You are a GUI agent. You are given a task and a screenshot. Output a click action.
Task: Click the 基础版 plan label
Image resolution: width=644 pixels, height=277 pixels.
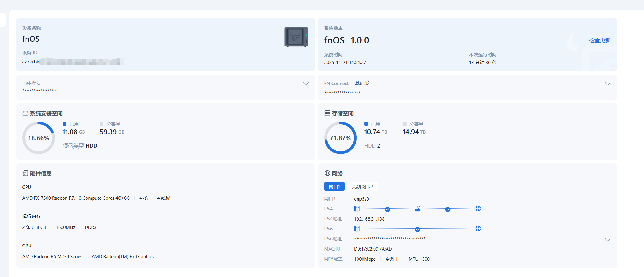(362, 84)
